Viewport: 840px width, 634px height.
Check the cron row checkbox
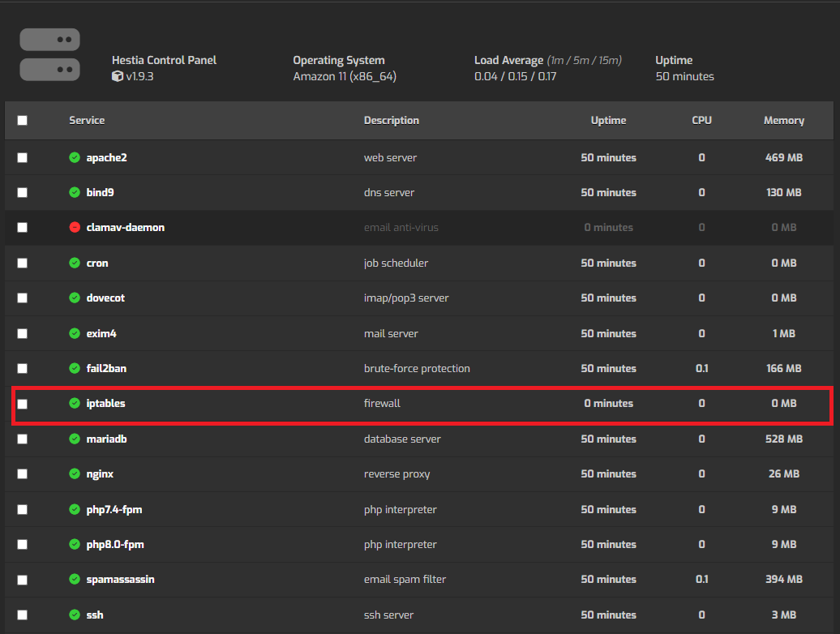(x=22, y=263)
